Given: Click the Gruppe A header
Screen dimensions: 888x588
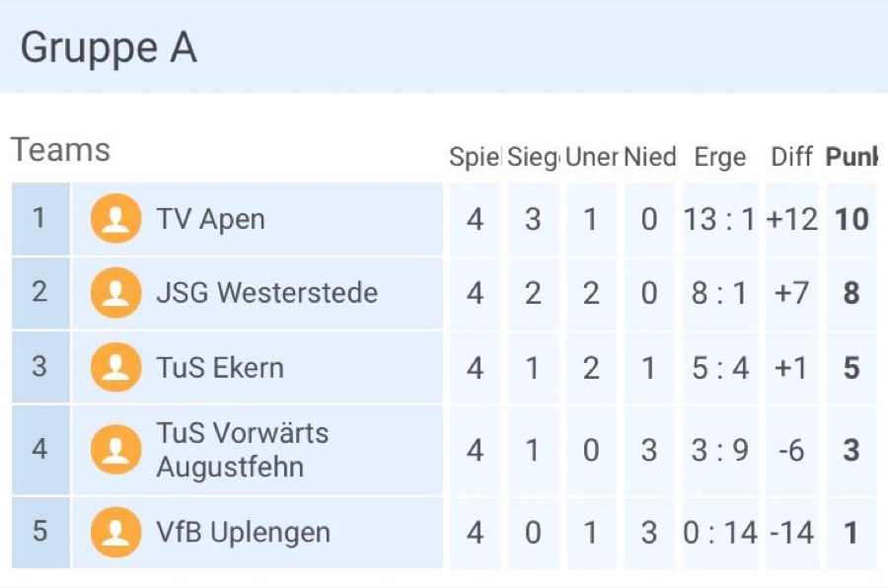Looking at the screenshot, I should pyautogui.click(x=109, y=48).
